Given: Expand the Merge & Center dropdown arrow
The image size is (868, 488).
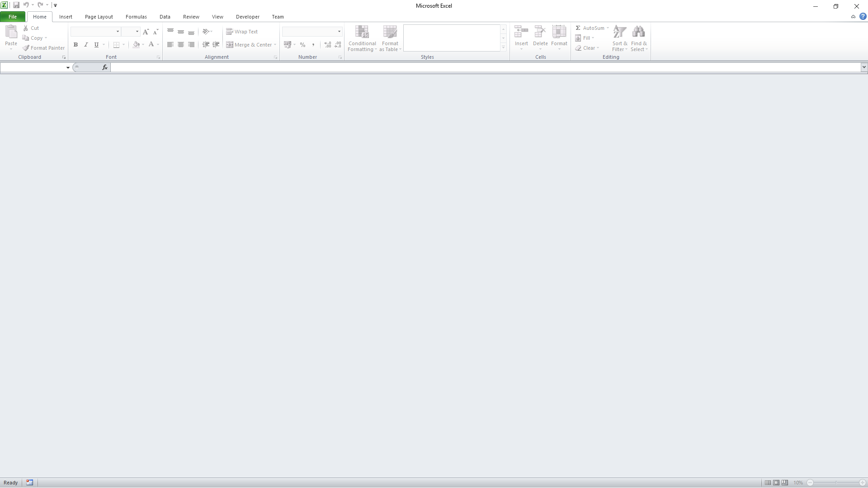Looking at the screenshot, I should 275,45.
